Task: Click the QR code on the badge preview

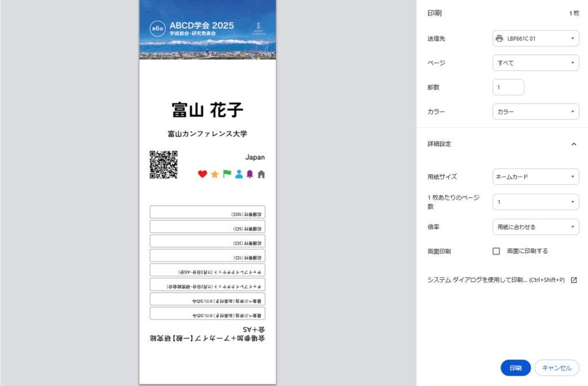Action: 164,165
